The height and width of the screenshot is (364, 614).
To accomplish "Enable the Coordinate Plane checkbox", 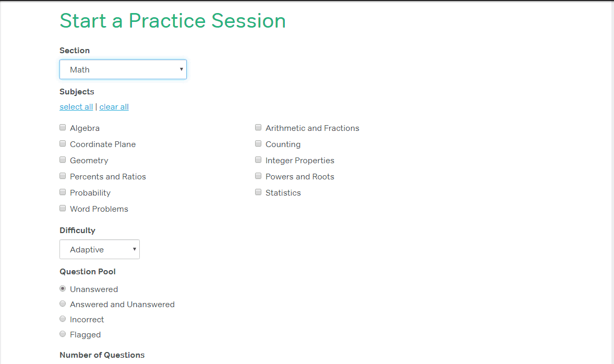I will pos(63,143).
